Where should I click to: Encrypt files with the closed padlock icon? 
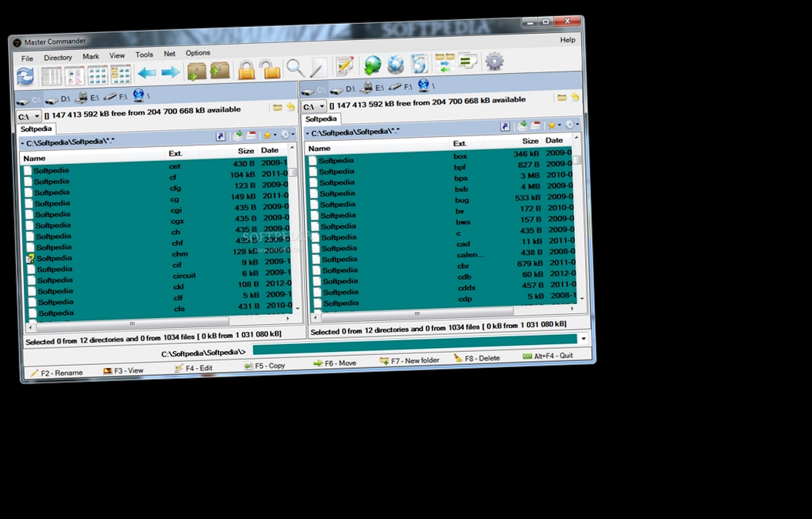click(246, 70)
